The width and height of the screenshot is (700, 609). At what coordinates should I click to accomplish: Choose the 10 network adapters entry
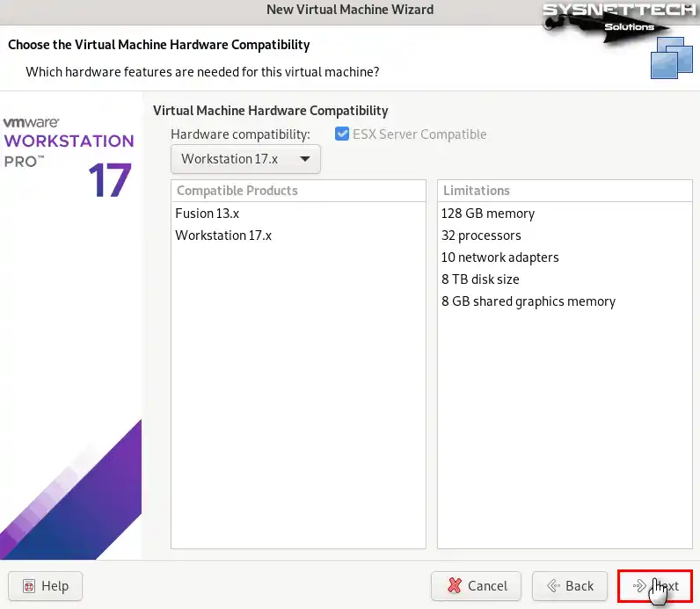499,257
